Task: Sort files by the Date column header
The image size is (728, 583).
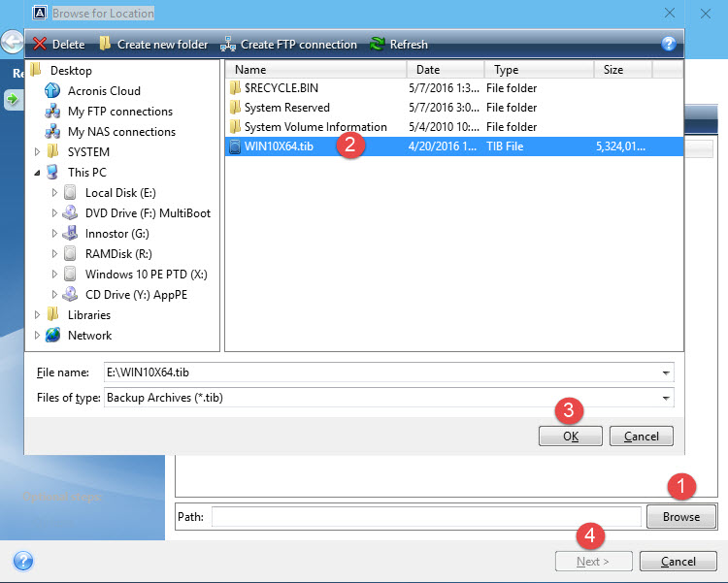Action: [x=446, y=70]
